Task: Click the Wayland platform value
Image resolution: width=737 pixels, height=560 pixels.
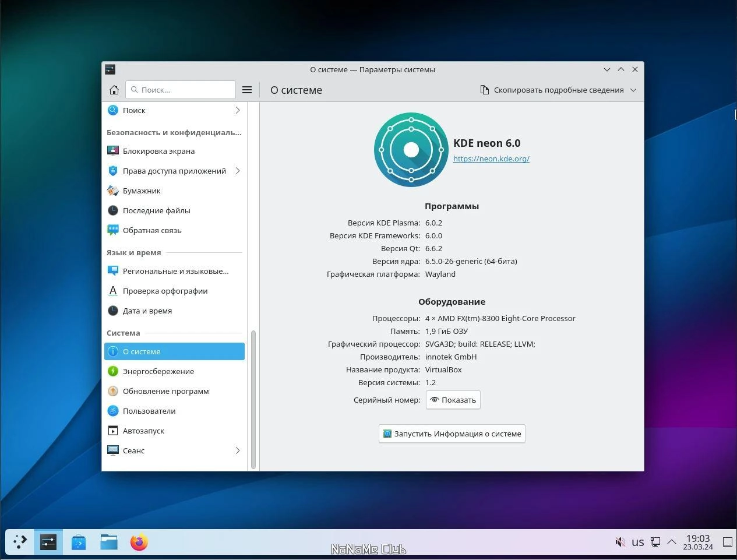Action: (x=440, y=274)
